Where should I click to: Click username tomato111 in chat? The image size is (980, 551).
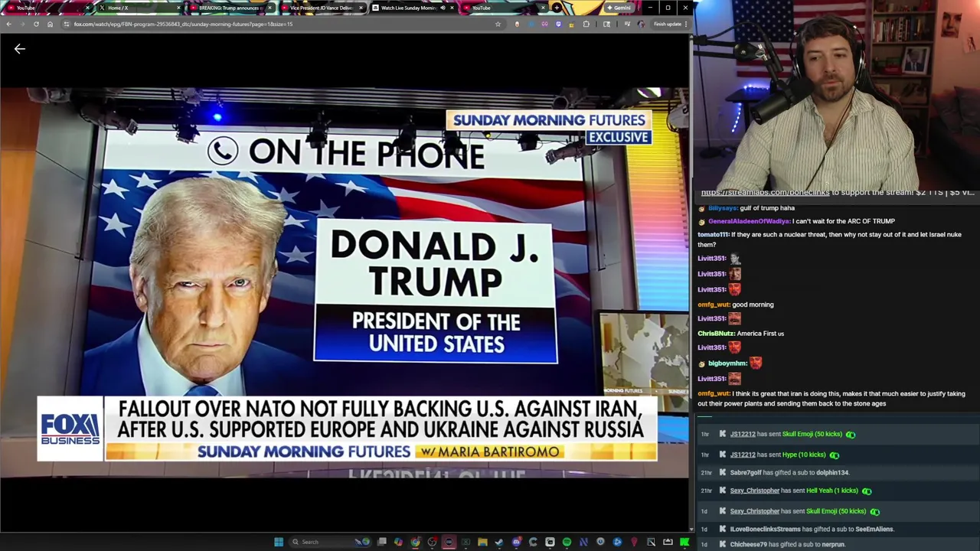click(713, 235)
